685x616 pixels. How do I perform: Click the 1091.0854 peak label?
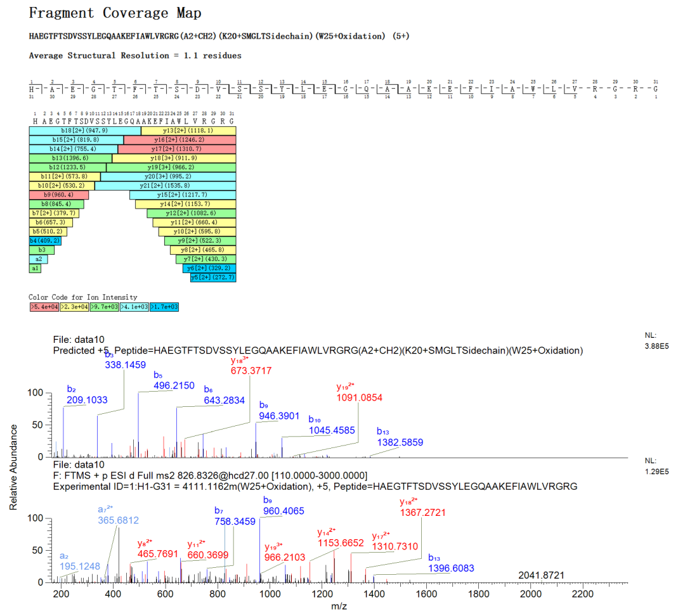[358, 397]
